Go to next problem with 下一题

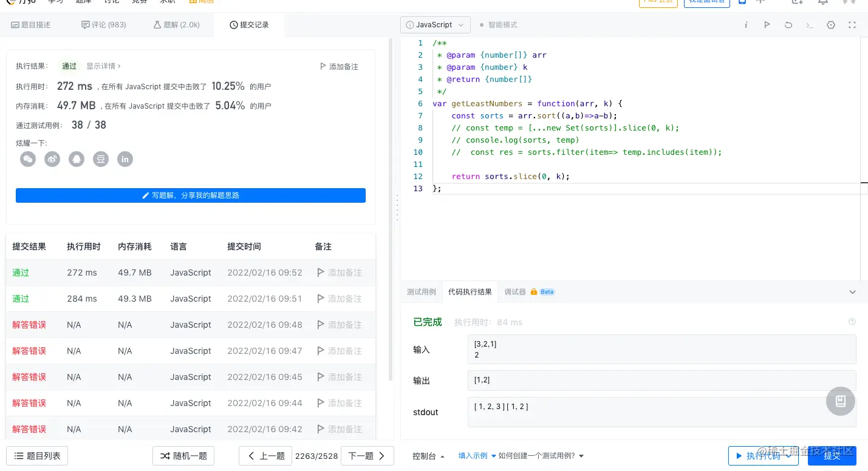[367, 456]
